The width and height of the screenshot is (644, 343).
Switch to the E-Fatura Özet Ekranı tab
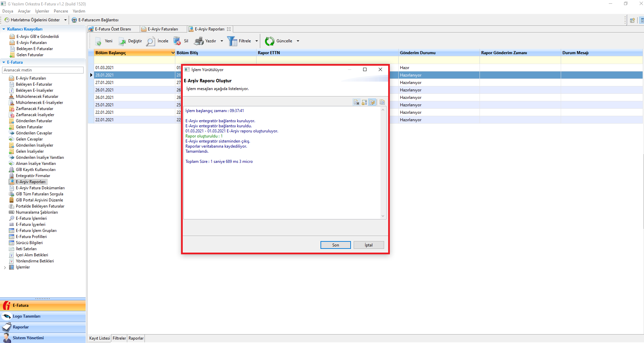click(x=113, y=29)
